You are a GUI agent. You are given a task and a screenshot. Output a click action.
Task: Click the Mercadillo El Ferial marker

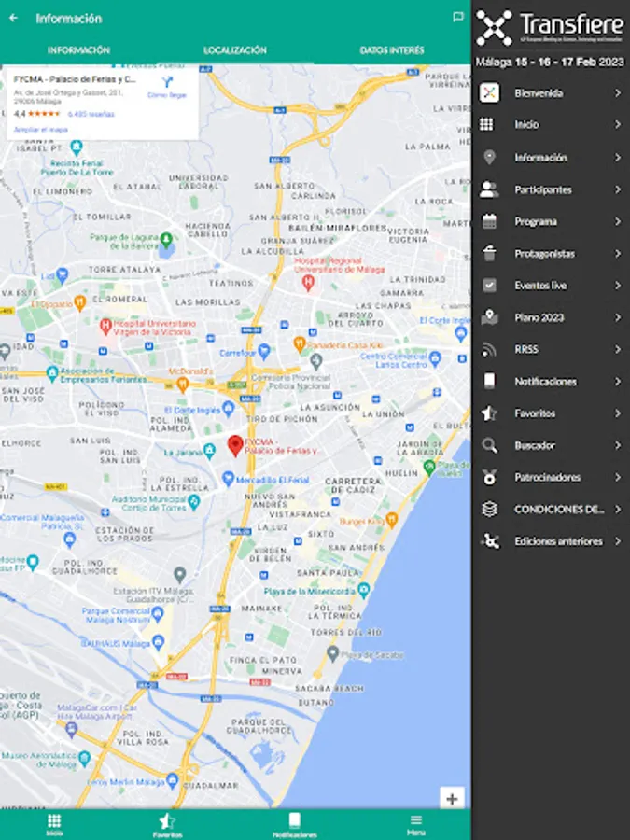tap(229, 479)
